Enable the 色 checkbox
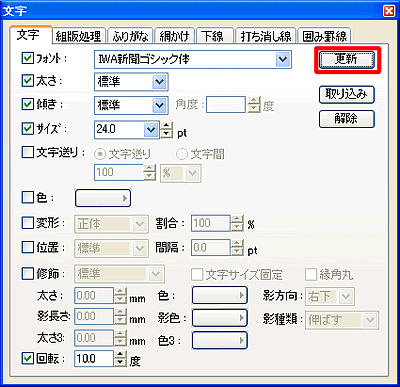Screen dimensions: 400x387 coord(28,197)
